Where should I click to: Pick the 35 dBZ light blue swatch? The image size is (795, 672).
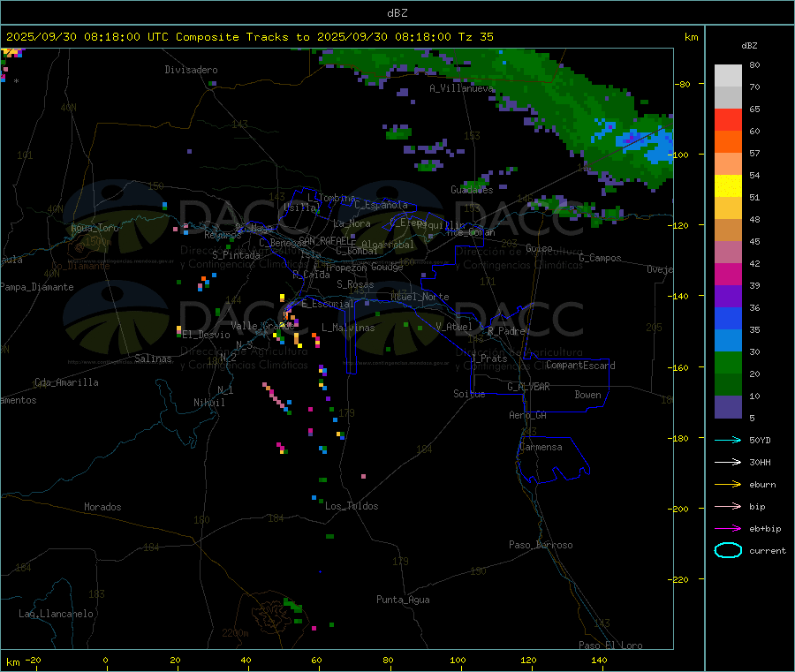tap(728, 341)
